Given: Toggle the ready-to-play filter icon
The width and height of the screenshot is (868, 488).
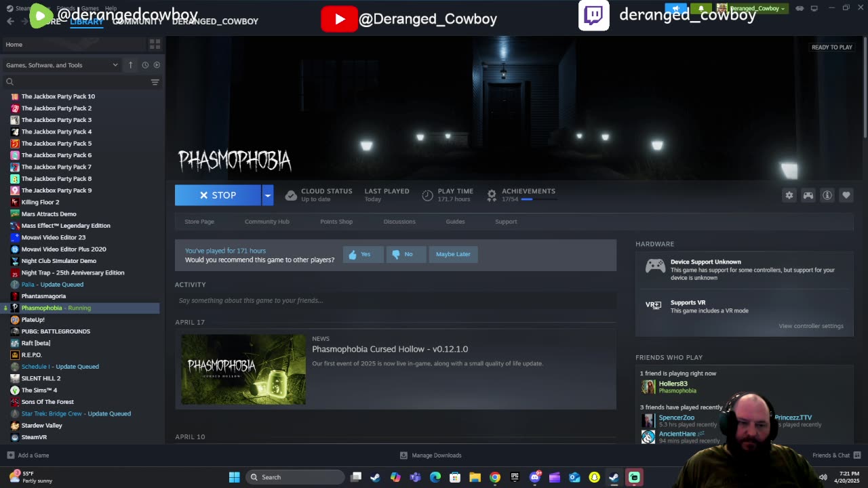Looking at the screenshot, I should tap(157, 65).
